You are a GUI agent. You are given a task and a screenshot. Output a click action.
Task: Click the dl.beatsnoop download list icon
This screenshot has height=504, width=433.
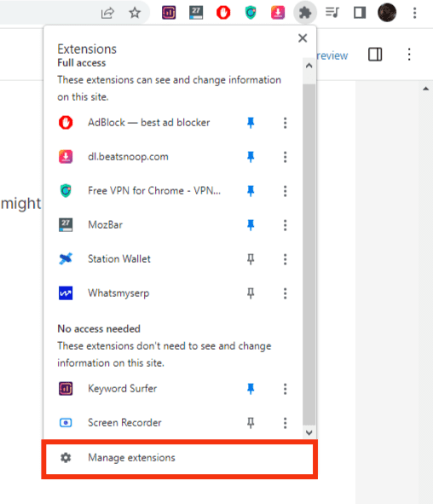(66, 157)
